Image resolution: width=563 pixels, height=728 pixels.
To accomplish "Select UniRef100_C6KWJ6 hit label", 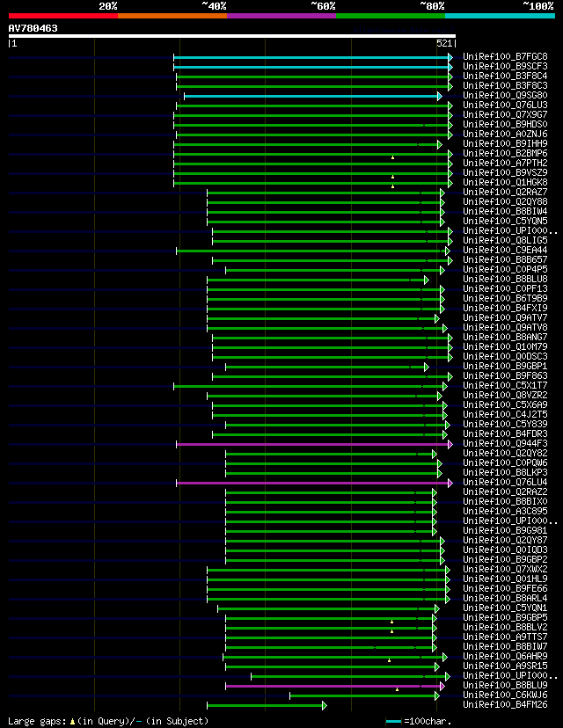I will [506, 695].
